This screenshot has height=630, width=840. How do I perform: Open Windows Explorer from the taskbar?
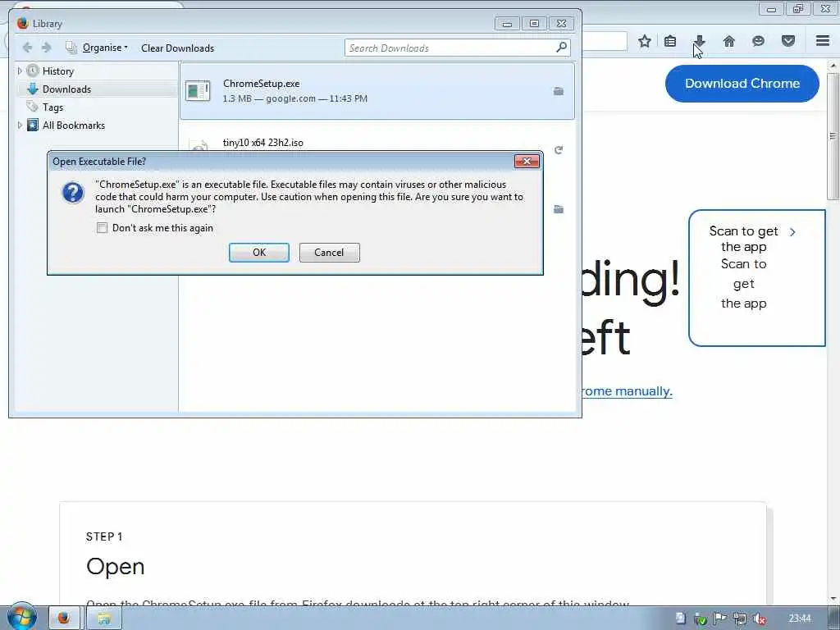[104, 619]
